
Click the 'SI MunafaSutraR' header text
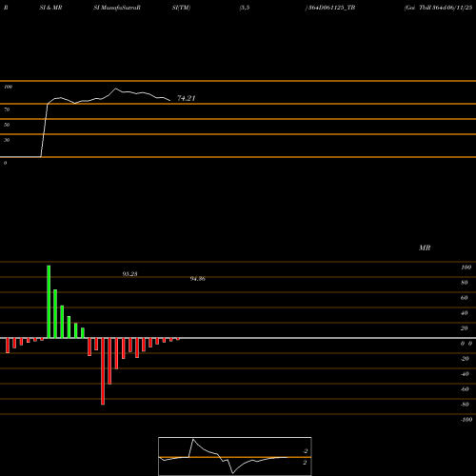117,8
